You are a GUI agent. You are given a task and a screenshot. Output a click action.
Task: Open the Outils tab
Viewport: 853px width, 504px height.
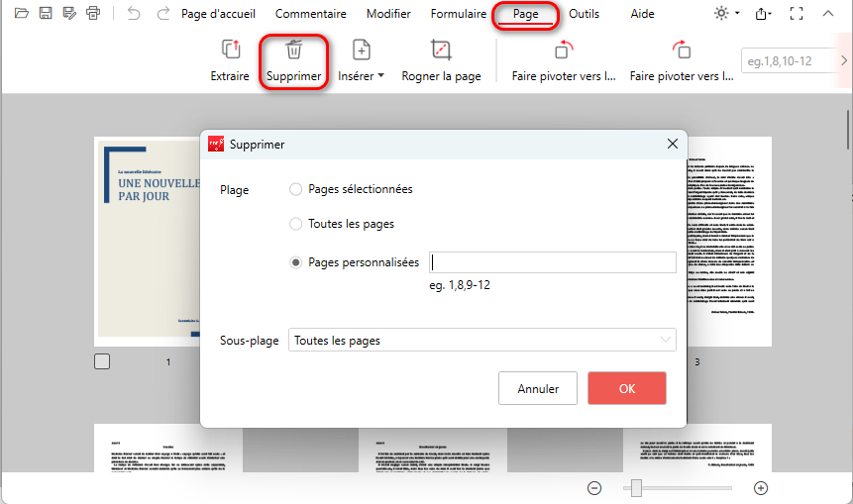point(584,14)
